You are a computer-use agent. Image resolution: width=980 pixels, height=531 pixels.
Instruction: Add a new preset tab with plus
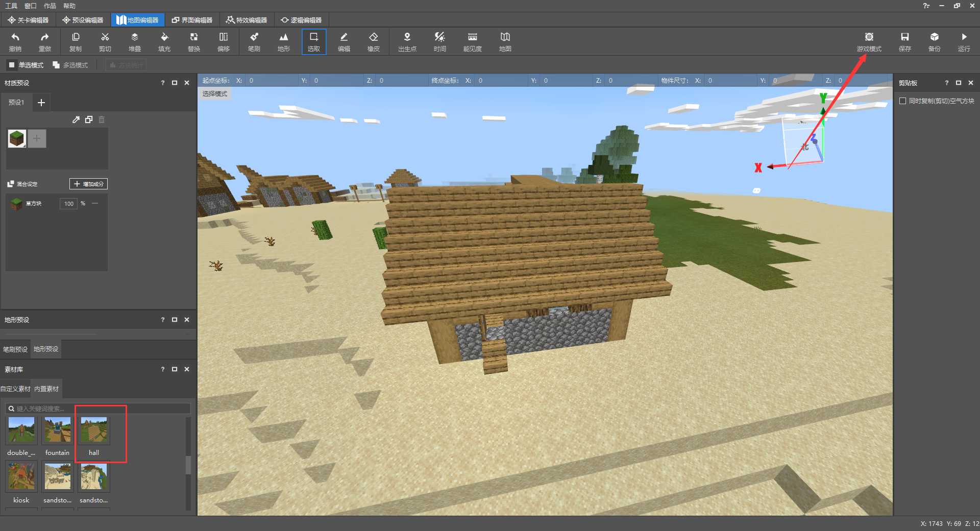[41, 103]
